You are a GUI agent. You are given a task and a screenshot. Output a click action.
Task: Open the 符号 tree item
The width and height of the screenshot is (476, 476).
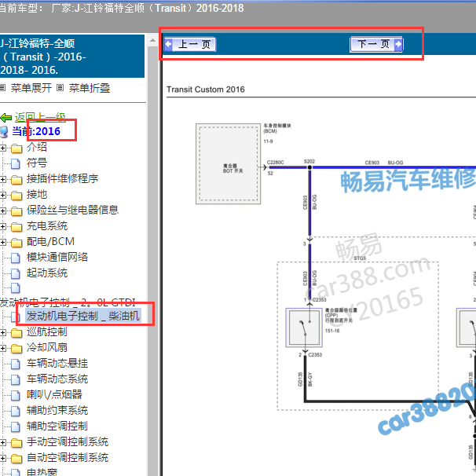click(37, 163)
